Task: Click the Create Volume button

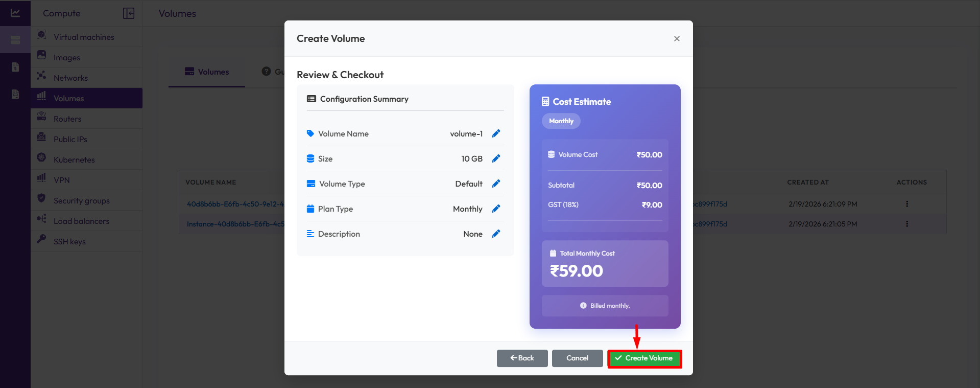Action: [644, 358]
